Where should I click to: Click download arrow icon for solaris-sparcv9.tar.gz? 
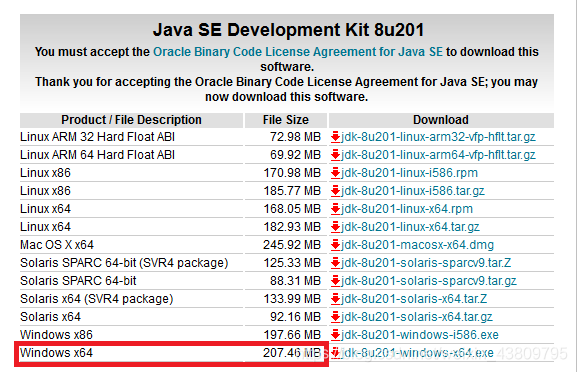(x=335, y=281)
